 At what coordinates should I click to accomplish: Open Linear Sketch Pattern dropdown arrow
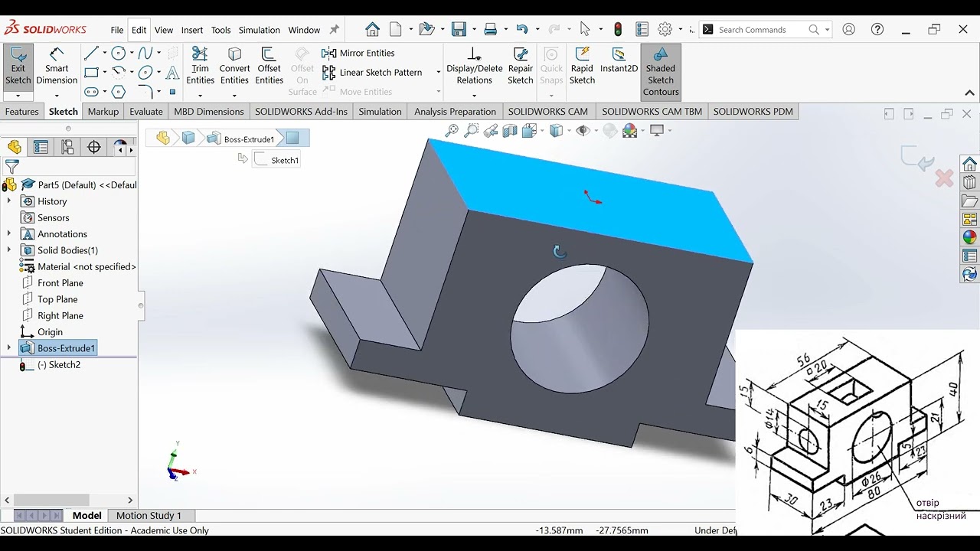pyautogui.click(x=439, y=73)
